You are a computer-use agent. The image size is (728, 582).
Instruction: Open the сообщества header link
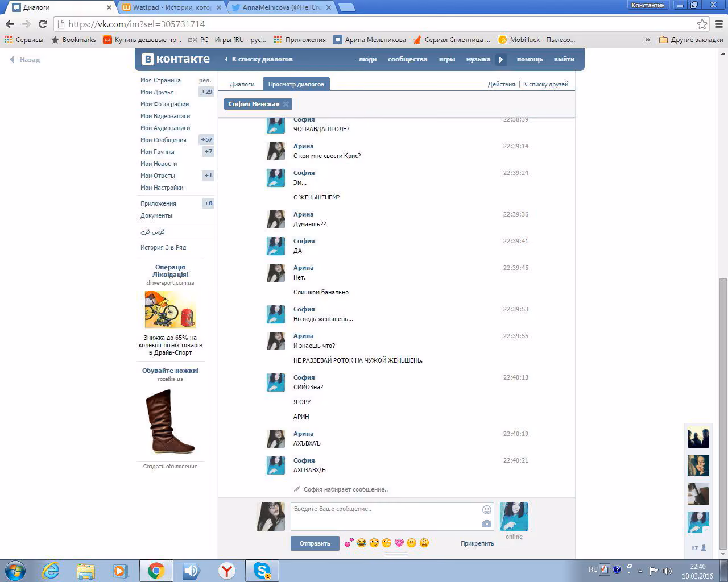pyautogui.click(x=407, y=59)
